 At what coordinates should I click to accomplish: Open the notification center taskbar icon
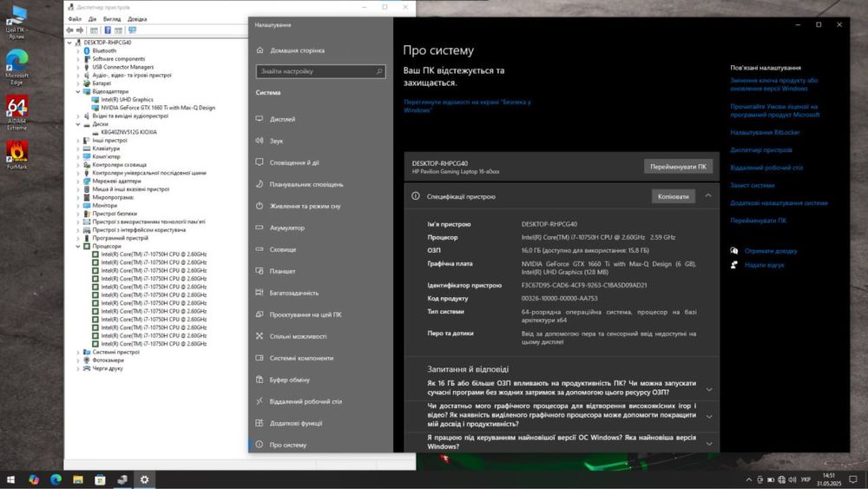[853, 479]
